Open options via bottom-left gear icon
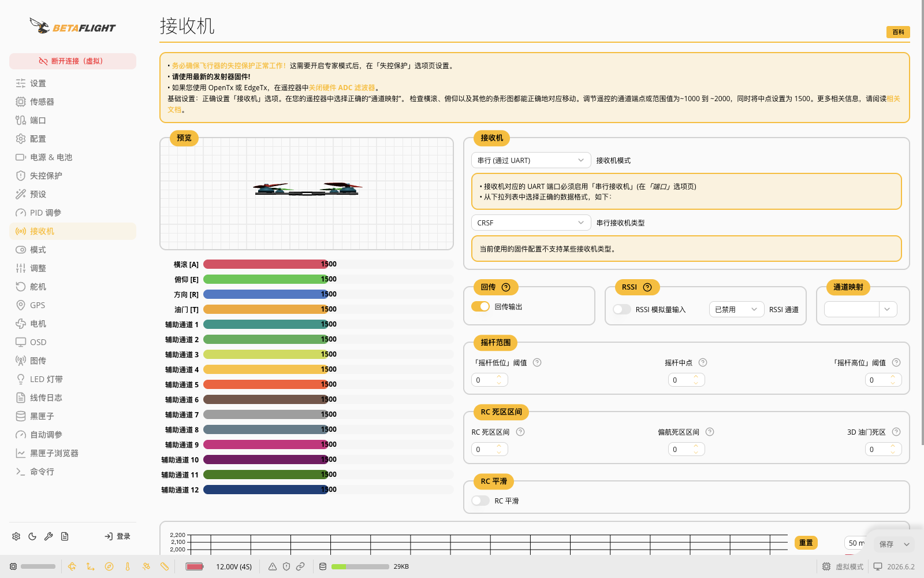Viewport: 924px width, 578px height. pos(16,536)
